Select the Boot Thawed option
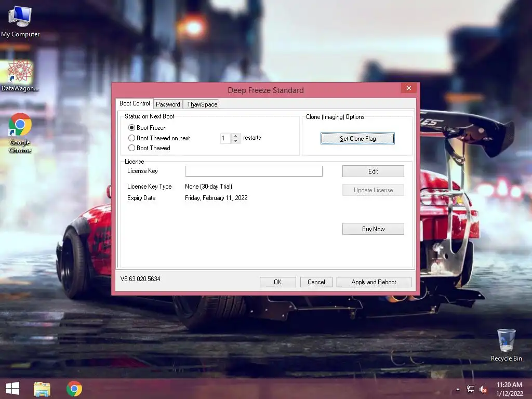The image size is (532, 399). (x=149, y=148)
